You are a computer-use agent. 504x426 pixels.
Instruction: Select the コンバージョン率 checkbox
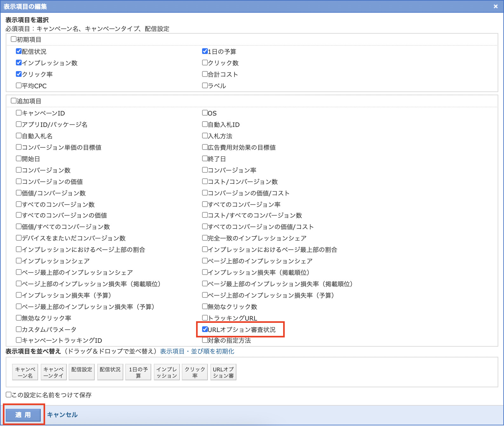[205, 170]
